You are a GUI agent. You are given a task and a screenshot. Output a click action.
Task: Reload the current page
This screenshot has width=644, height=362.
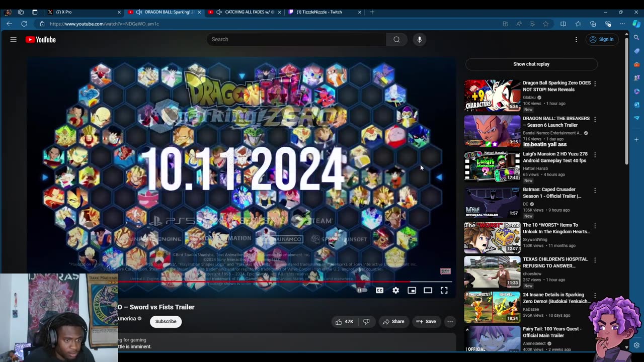click(x=24, y=24)
